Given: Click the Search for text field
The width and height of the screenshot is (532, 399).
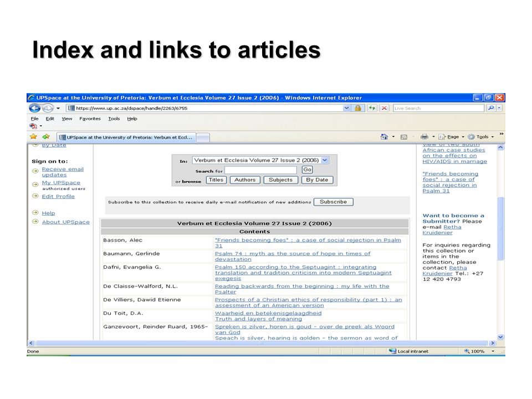Looking at the screenshot, I should pos(260,170).
